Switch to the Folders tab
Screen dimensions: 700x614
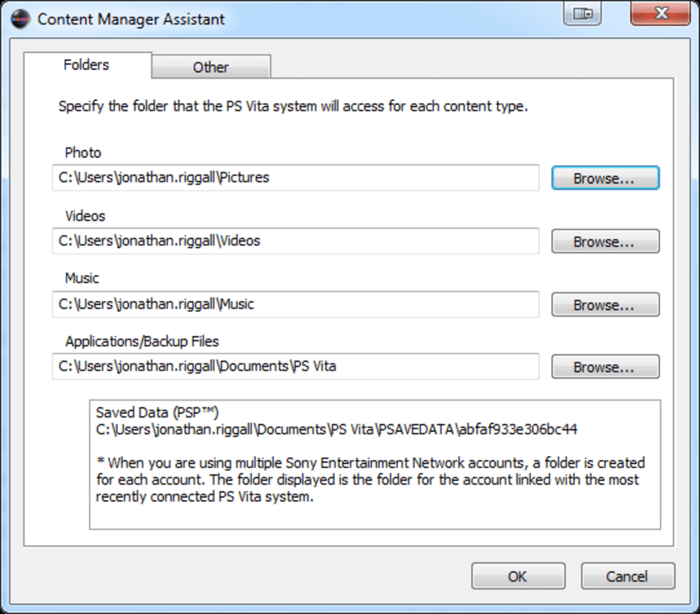tap(86, 65)
